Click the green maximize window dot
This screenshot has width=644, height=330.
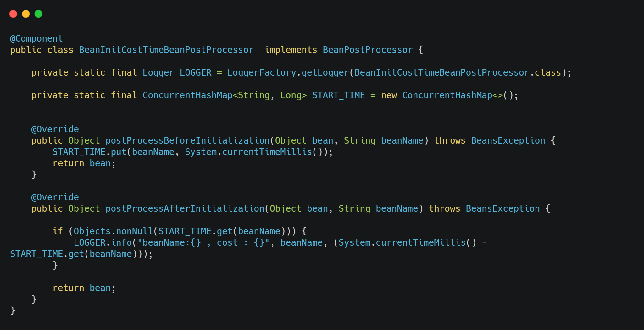(38, 14)
